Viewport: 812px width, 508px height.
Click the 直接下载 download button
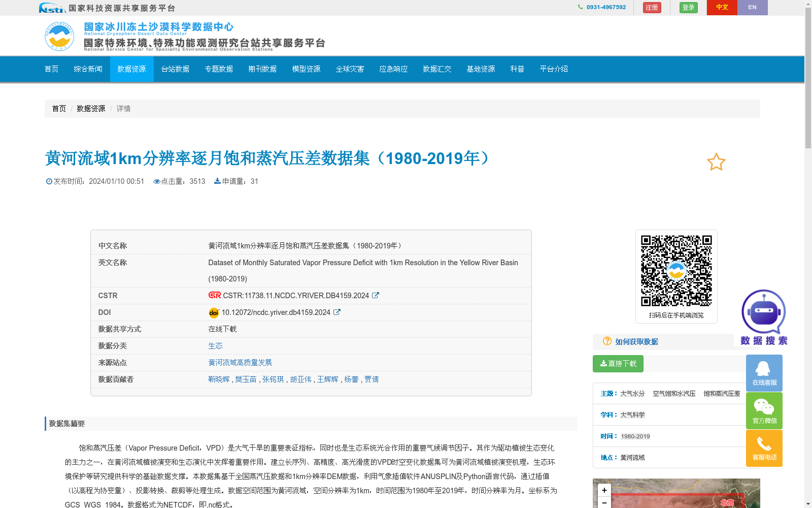(618, 364)
